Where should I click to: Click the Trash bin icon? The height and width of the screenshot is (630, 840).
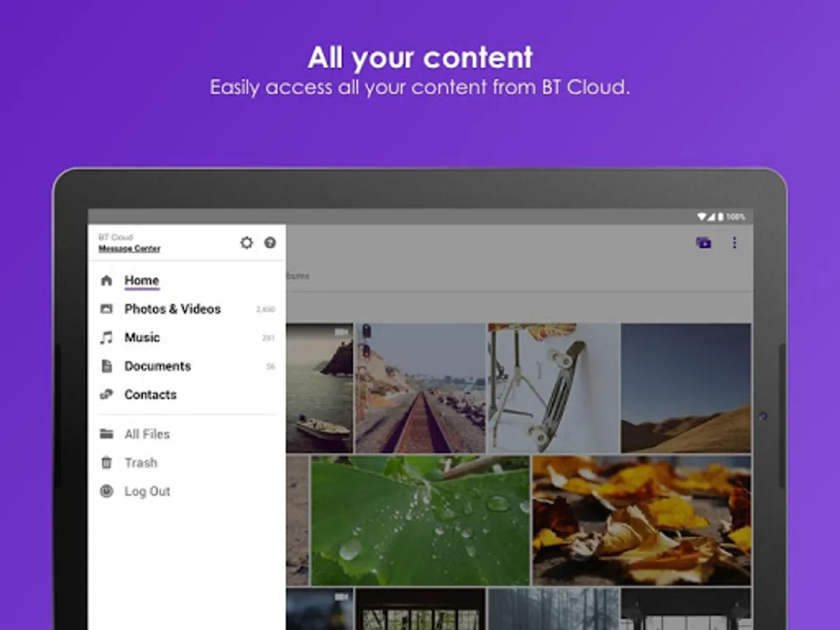pos(106,463)
